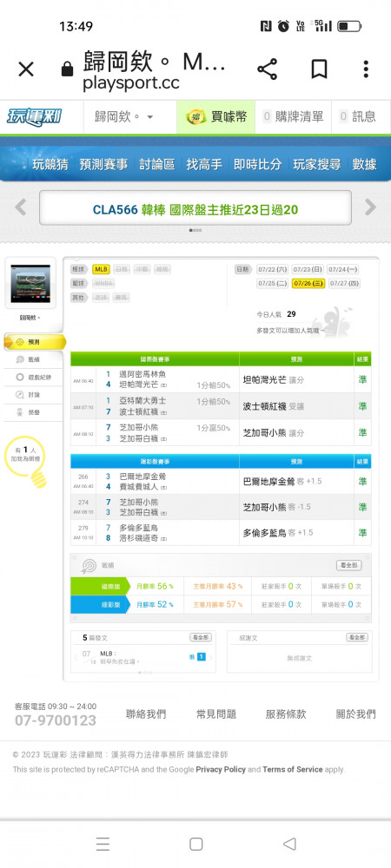Image resolution: width=391 pixels, height=868 pixels.
Task: Go to 玩家搜尋 in the navigation bar
Action: (x=317, y=164)
